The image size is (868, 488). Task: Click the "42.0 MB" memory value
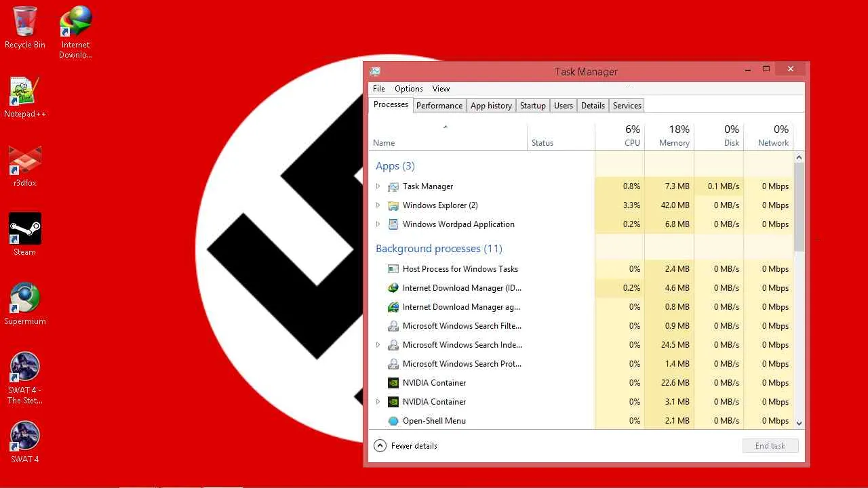pyautogui.click(x=675, y=205)
